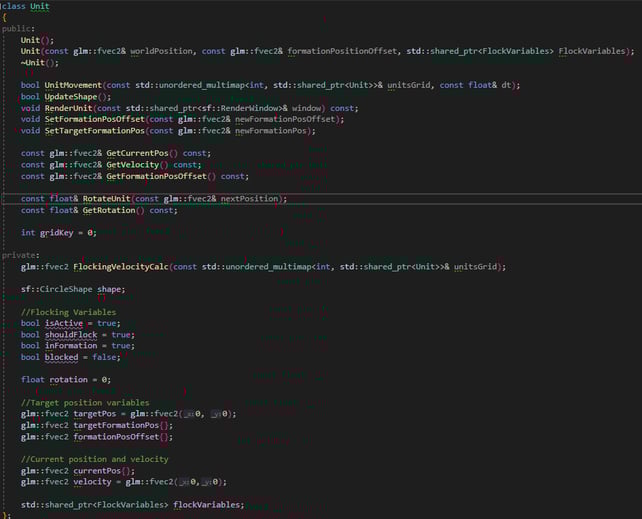
Task: Click the currentPos member variable
Action: click(x=97, y=471)
